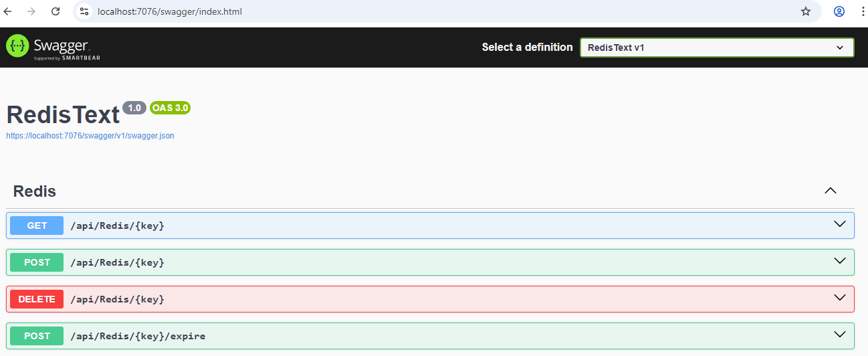This screenshot has width=868, height=356.
Task: Click the browser forward arrow
Action: pyautogui.click(x=31, y=11)
